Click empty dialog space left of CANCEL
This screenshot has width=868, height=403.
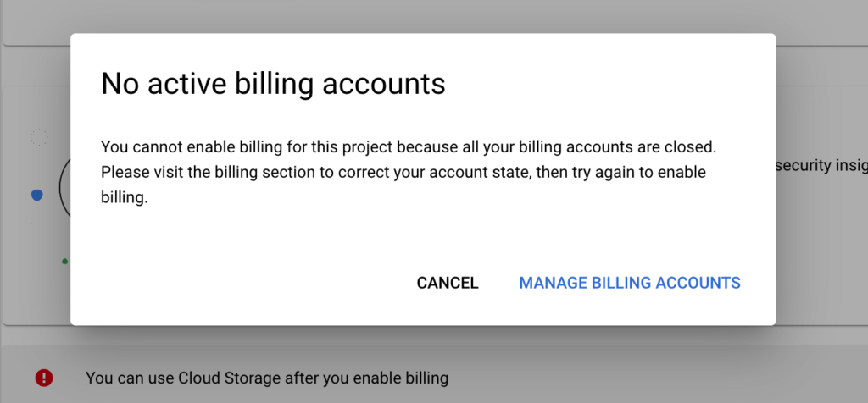[x=254, y=283]
